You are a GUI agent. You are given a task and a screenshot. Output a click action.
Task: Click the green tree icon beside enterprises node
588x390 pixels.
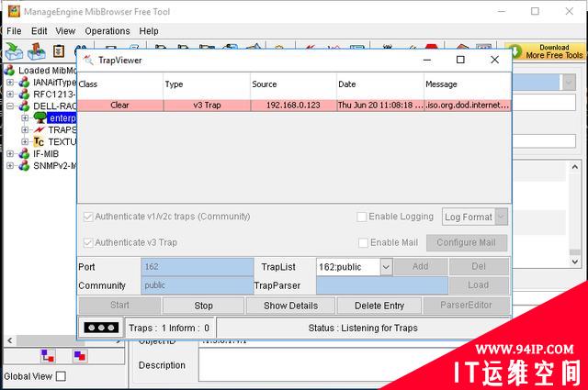tap(40, 117)
